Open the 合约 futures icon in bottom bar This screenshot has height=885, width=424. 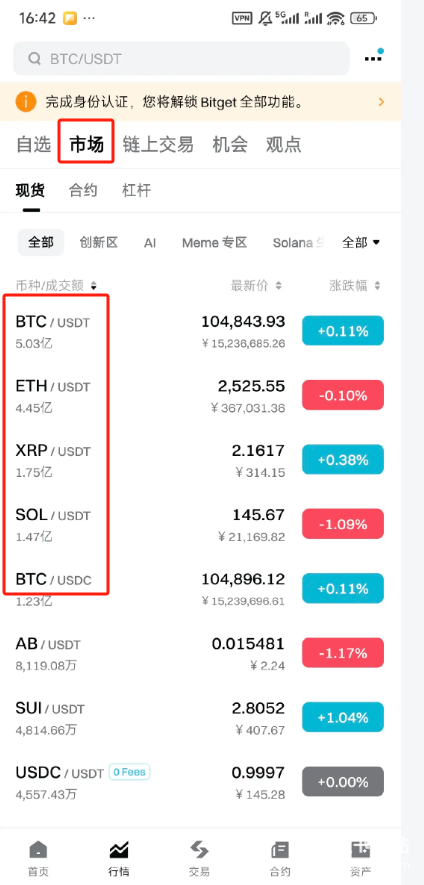point(280,849)
